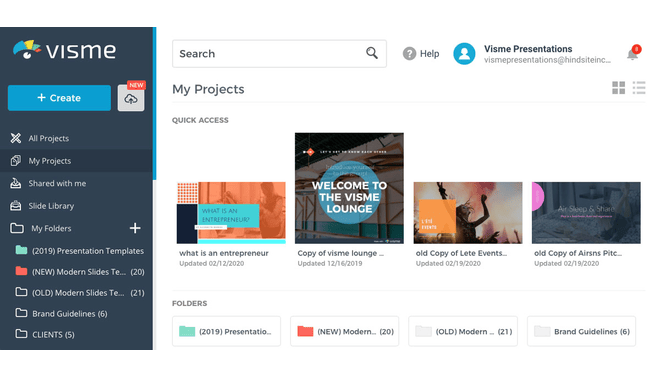Open Visme Presentations account name
The height and width of the screenshot is (377, 660).
coord(528,49)
